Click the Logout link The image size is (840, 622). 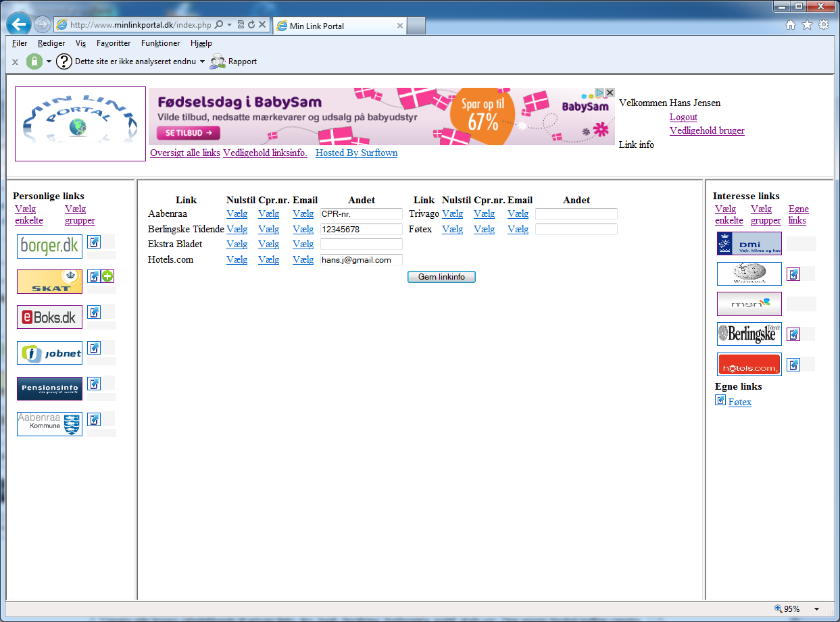click(x=683, y=117)
